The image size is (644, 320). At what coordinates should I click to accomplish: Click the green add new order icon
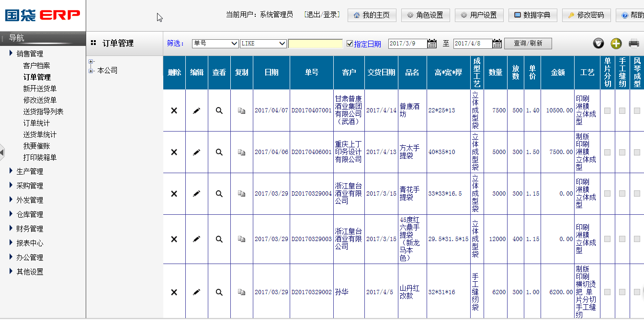tap(616, 44)
